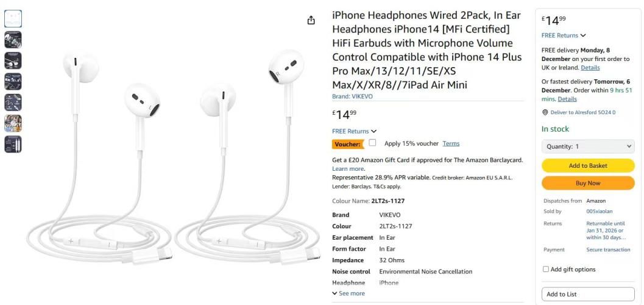Select the first product thumbnail
The height and width of the screenshot is (305, 644).
tap(13, 18)
